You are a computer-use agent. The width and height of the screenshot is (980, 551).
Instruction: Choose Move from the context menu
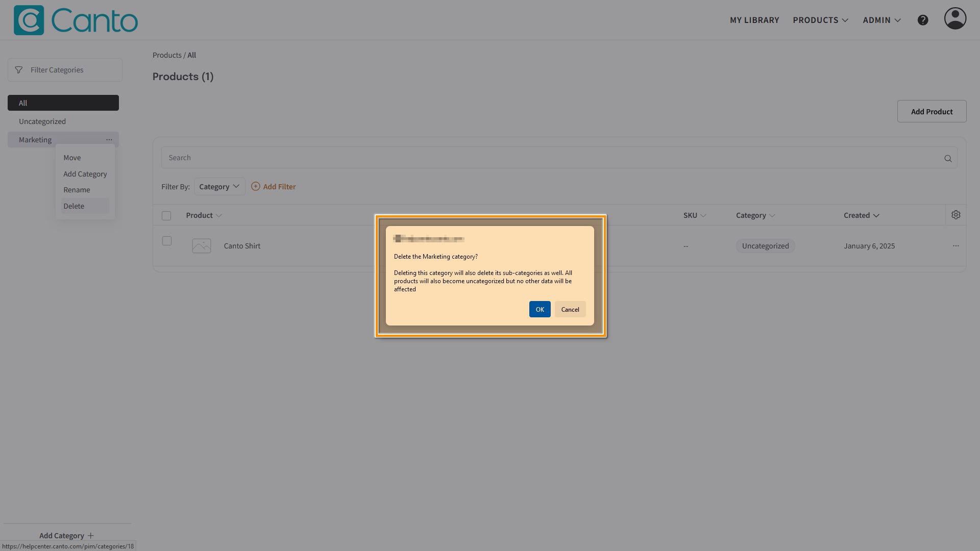coord(72,158)
